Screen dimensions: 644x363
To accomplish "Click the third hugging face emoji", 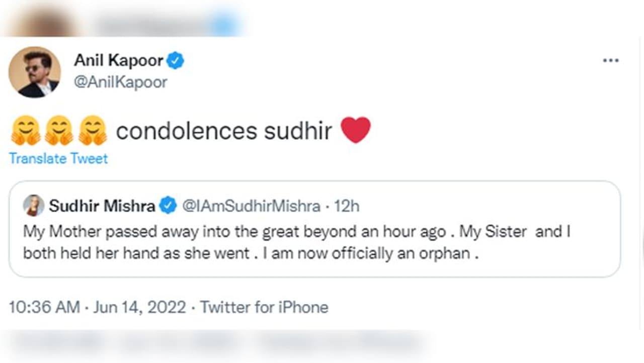I will (93, 131).
